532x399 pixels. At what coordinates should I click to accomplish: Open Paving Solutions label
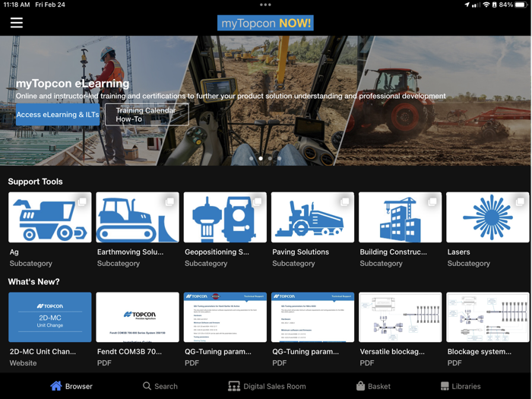301,252
